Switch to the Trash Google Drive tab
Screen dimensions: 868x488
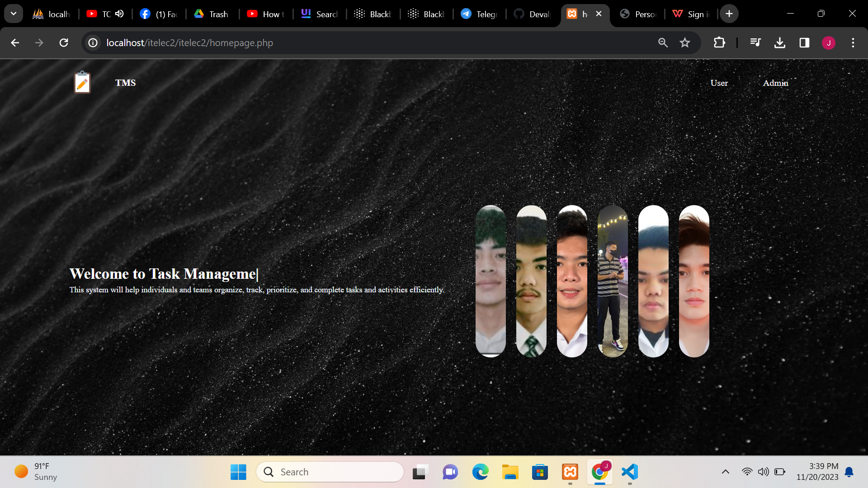[212, 14]
